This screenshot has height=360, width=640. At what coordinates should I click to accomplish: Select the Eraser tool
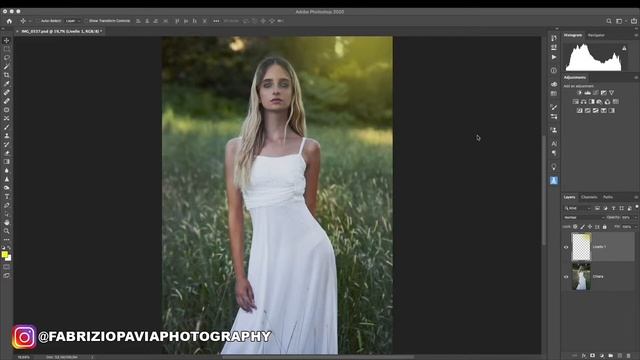point(7,153)
